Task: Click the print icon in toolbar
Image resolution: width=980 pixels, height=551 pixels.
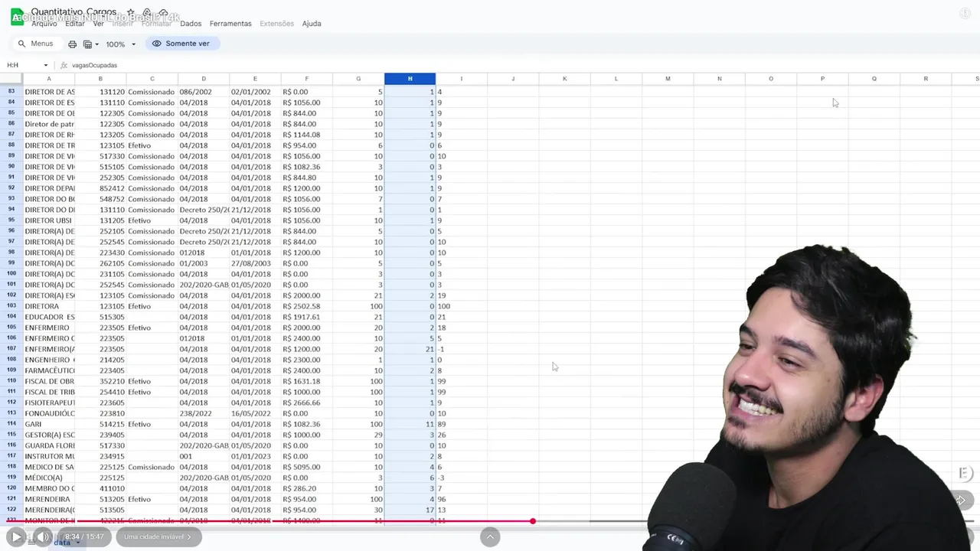Action: pos(72,44)
